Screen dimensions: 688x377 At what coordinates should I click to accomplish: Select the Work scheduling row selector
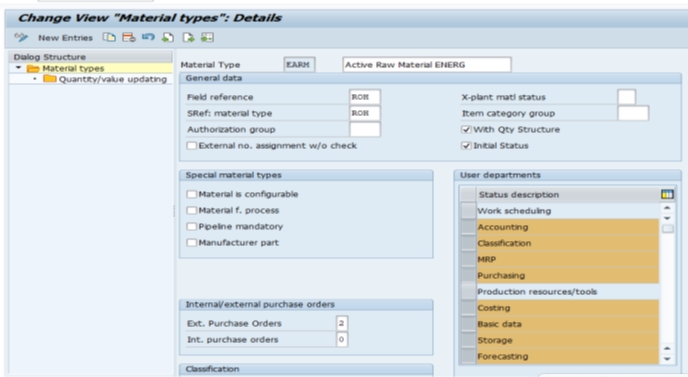(x=468, y=211)
